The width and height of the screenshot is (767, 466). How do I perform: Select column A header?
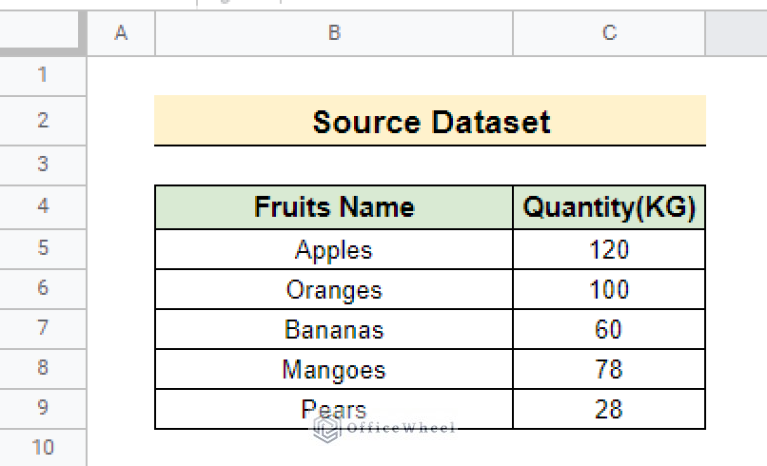click(x=121, y=33)
